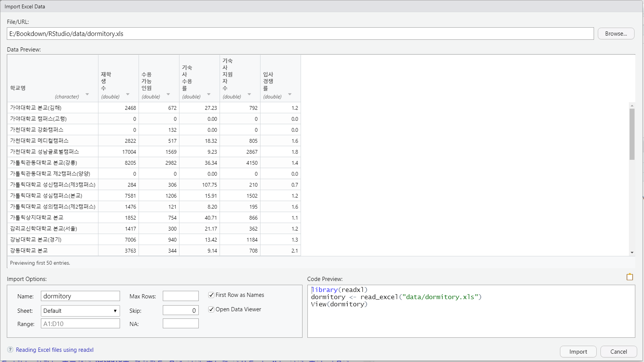Click the scrollbar up arrow
Viewport: 644px width, 362px height.
pyautogui.click(x=632, y=105)
